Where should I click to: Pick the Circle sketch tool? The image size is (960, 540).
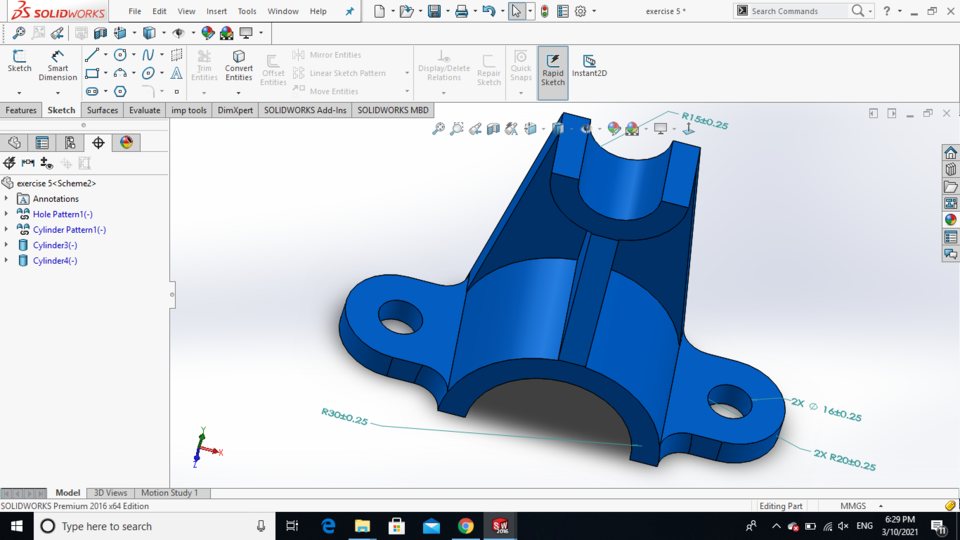point(120,55)
